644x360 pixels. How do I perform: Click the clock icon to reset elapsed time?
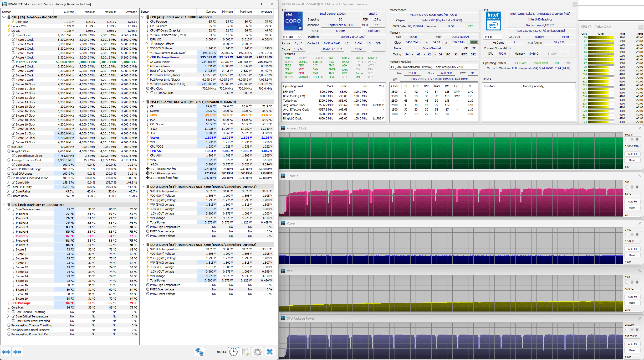233,352
